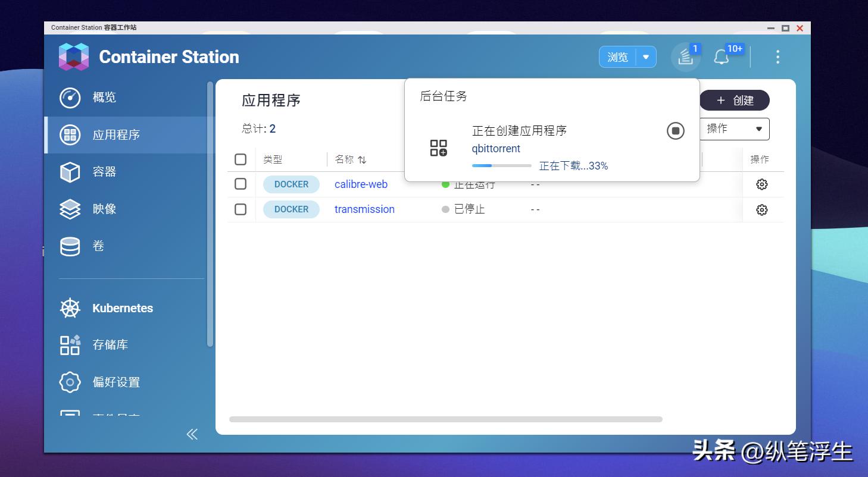Viewport: 868px width, 477px height.
Task: Open the three-dot overflow menu
Action: [x=778, y=57]
